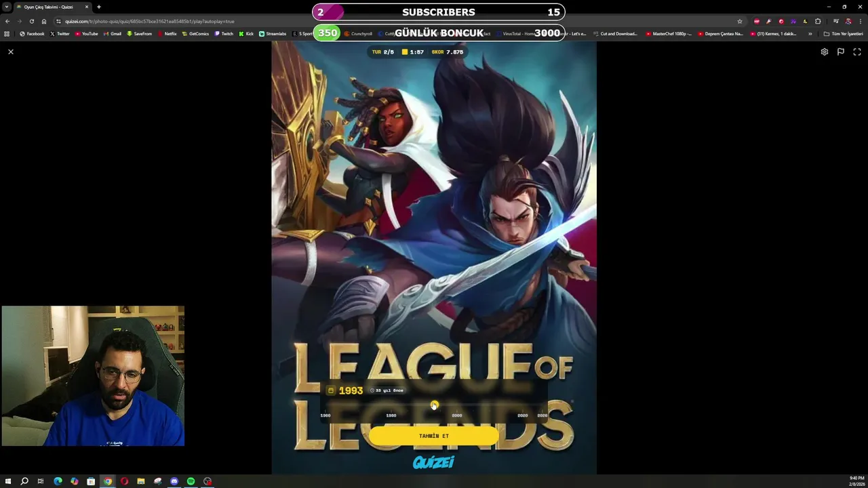Launch Microsoft Edge from taskbar
This screenshot has height=488, width=868.
click(58, 481)
